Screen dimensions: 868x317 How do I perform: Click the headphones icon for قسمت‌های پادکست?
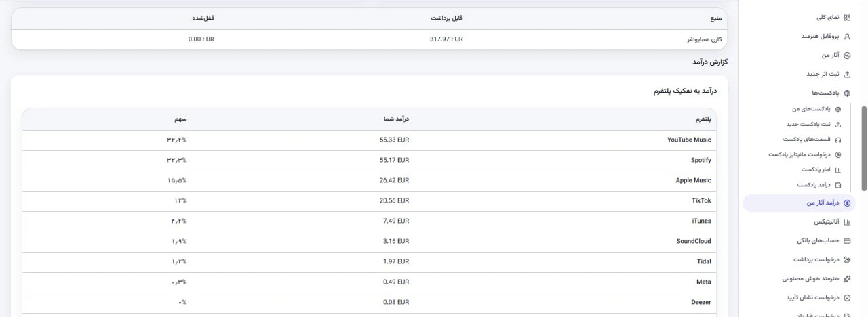[x=838, y=140]
